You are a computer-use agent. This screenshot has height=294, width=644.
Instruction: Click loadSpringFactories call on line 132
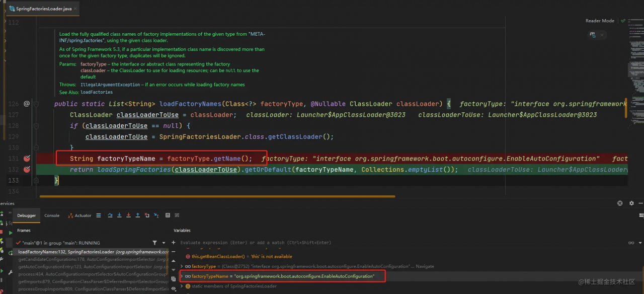tap(134, 170)
